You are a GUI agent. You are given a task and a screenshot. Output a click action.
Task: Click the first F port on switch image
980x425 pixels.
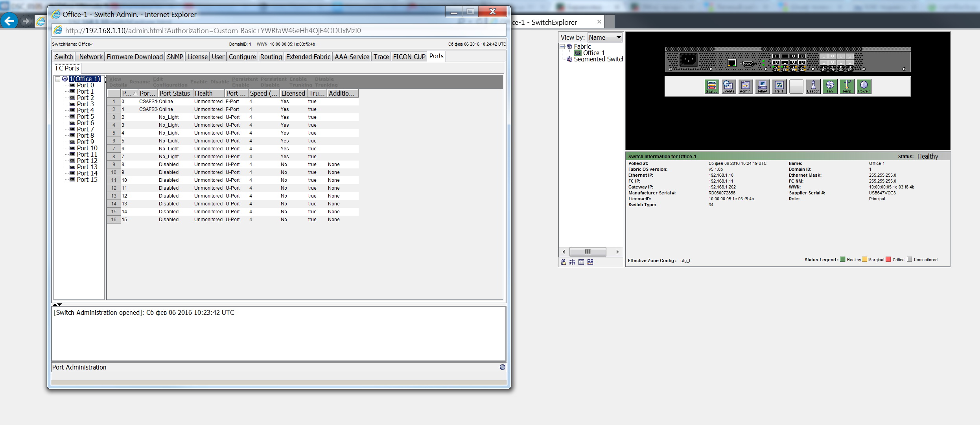pos(776,56)
